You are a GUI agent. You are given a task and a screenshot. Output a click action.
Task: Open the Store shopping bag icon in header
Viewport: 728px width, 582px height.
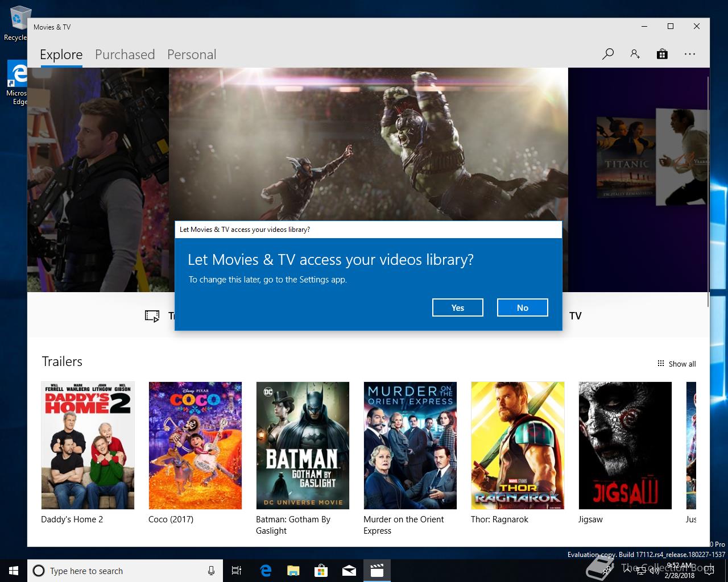pos(662,54)
